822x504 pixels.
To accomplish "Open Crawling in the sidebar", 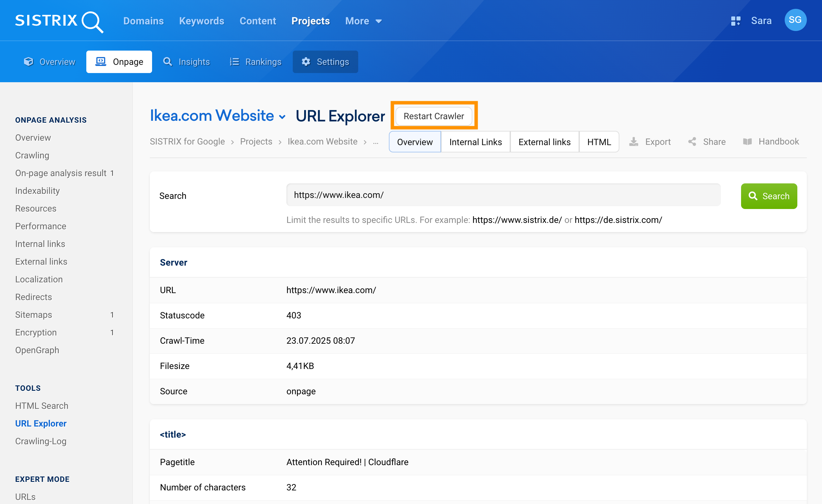I will coord(32,156).
